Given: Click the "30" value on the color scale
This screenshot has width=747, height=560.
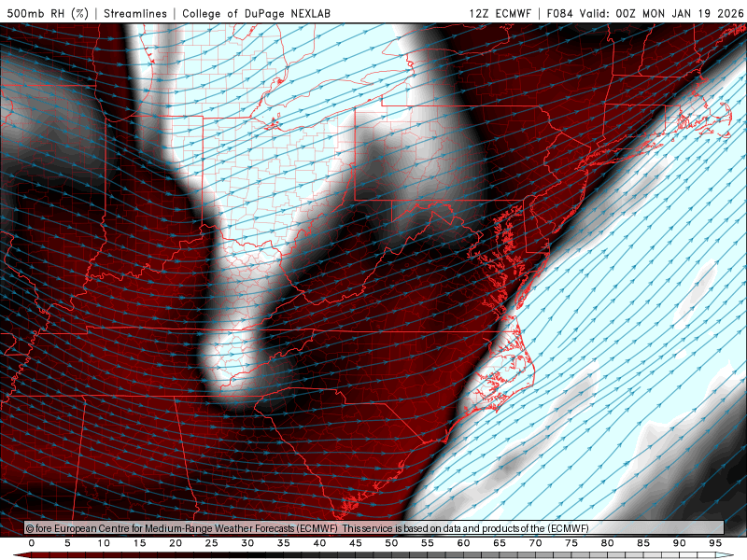Looking at the screenshot, I should click(247, 543).
